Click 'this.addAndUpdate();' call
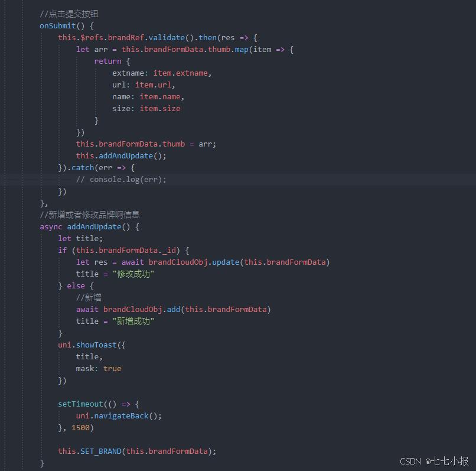Screen dimensions: 476x471 click(121, 156)
